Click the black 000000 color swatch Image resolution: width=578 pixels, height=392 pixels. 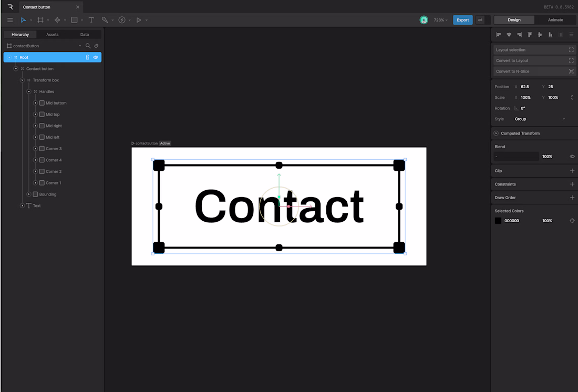tap(498, 220)
